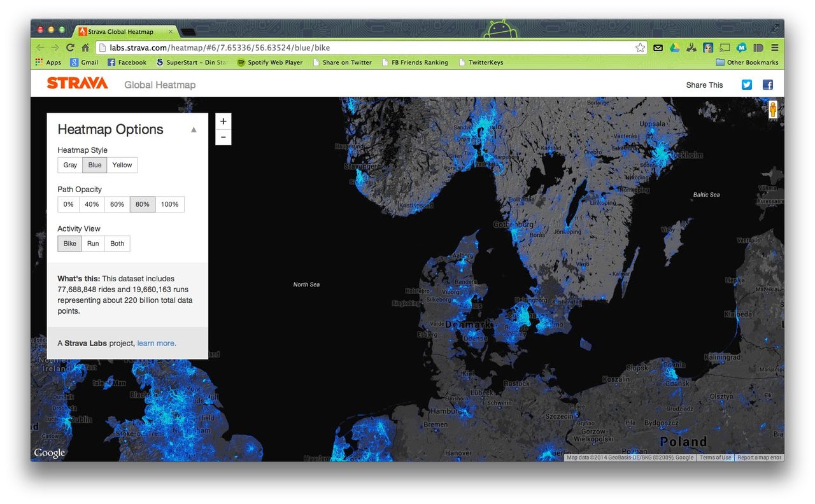This screenshot has width=815, height=504.
Task: Select the Gray heatmap style
Action: (x=70, y=165)
